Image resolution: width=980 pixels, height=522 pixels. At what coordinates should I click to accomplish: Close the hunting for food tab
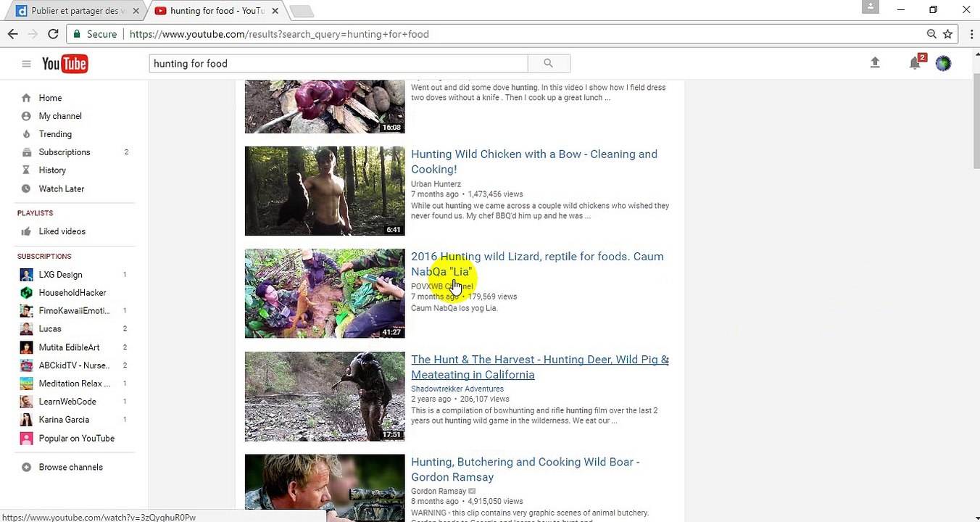pyautogui.click(x=275, y=11)
